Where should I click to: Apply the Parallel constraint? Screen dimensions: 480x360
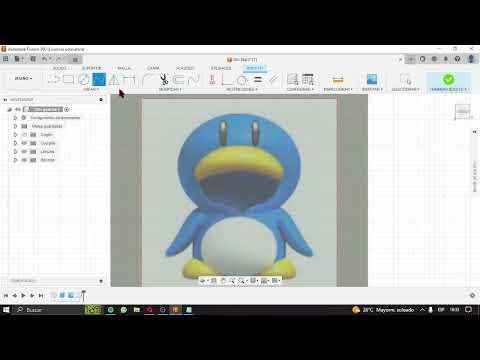pos(274,79)
